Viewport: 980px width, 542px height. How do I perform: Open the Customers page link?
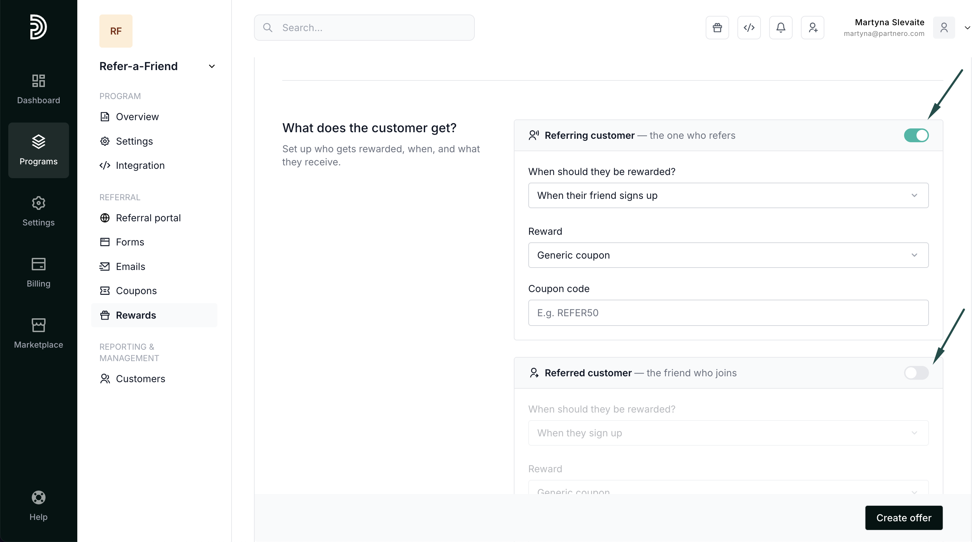140,379
